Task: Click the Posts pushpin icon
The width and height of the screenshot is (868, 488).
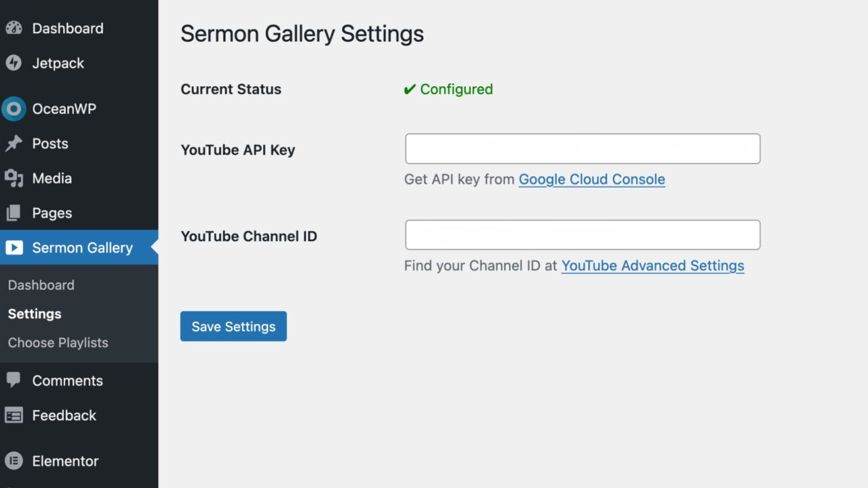Action: point(14,144)
